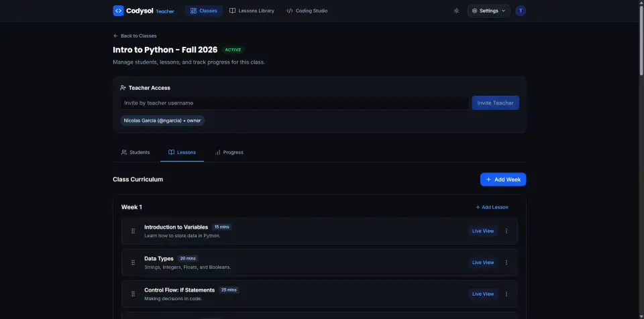The height and width of the screenshot is (319, 644).
Task: Open more options for Data Types
Action: pyautogui.click(x=506, y=262)
